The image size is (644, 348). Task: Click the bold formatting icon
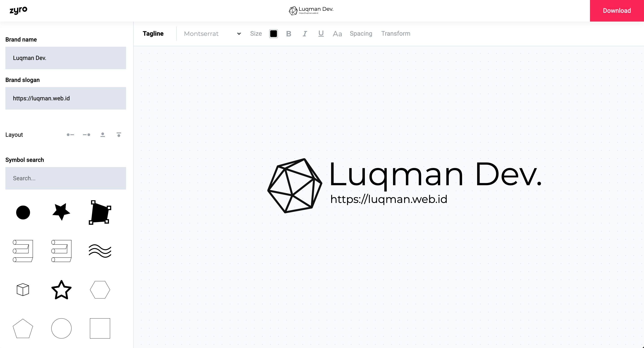point(289,33)
